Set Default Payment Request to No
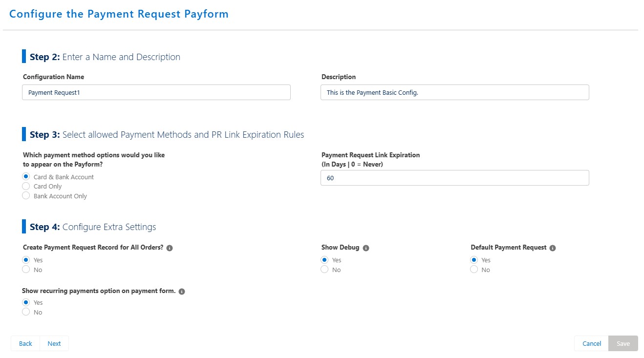The width and height of the screenshot is (644, 358). [x=474, y=270]
